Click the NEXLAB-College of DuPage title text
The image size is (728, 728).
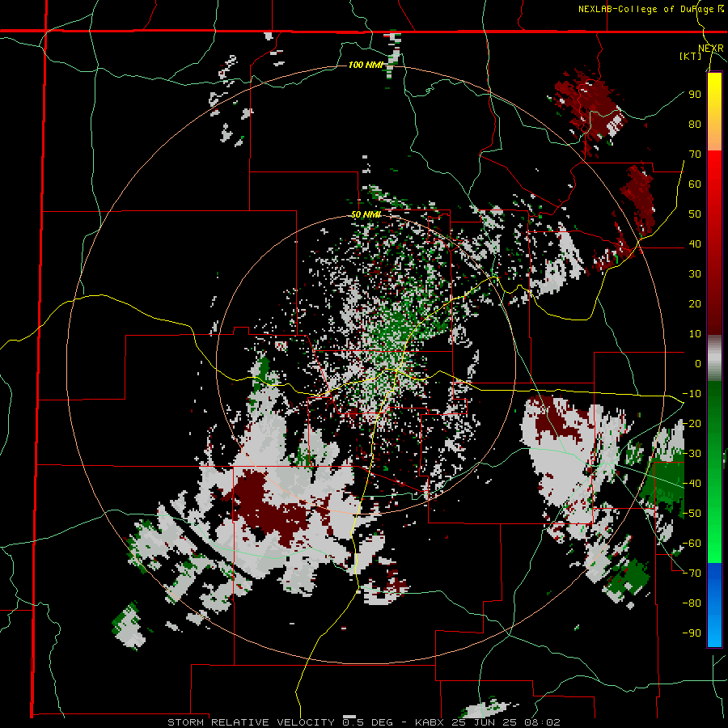tap(650, 9)
